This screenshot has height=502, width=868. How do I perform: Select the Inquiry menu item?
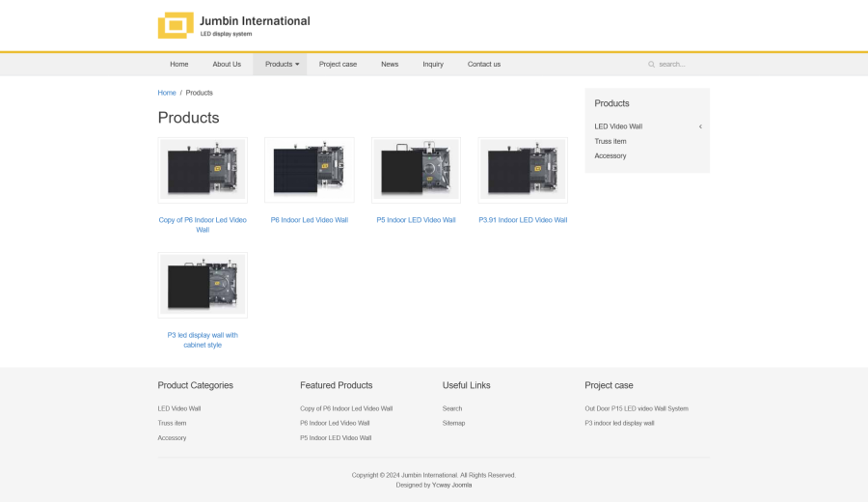click(x=433, y=65)
